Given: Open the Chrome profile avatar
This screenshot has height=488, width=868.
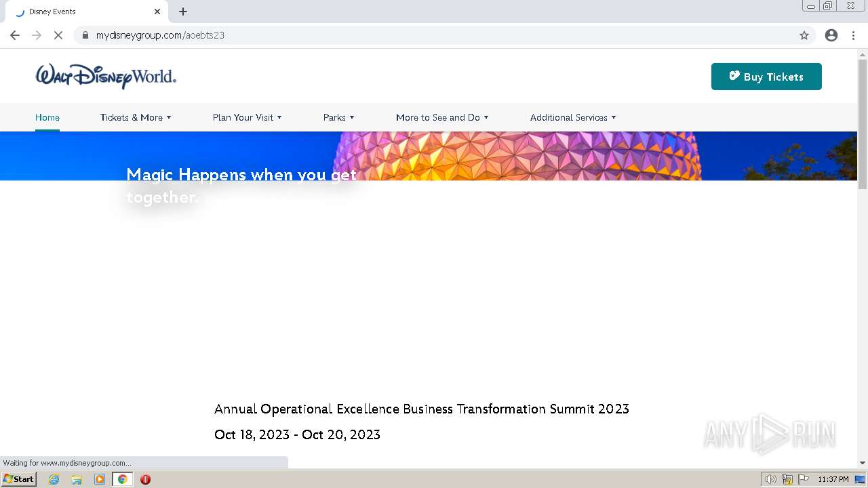Looking at the screenshot, I should pos(831,35).
